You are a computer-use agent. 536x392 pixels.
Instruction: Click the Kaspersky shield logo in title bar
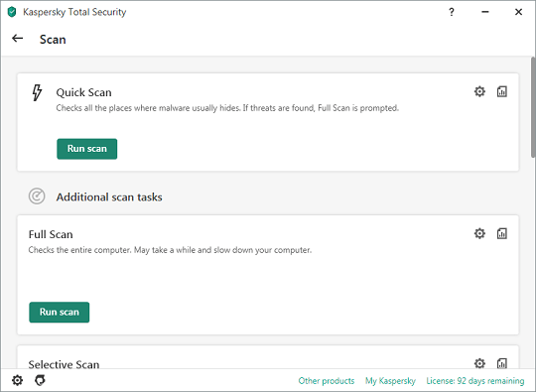coord(12,12)
